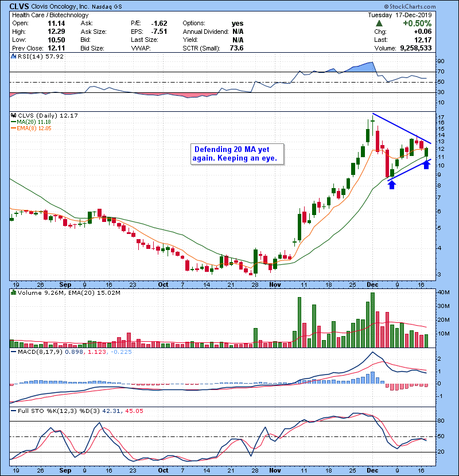Click the MACD value 0.898
Screen dimensions: 459x476
(x=74, y=352)
